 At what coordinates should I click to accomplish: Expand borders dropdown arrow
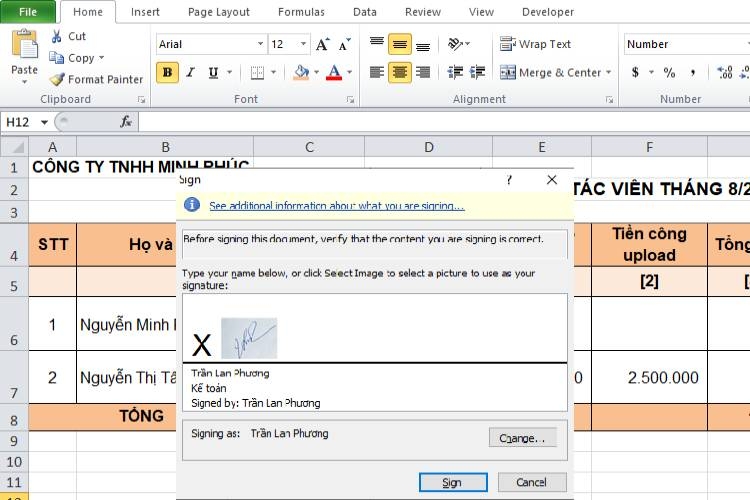[x=274, y=73]
